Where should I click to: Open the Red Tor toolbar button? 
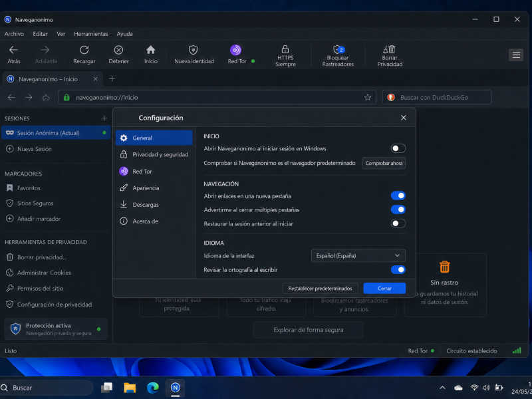point(241,55)
